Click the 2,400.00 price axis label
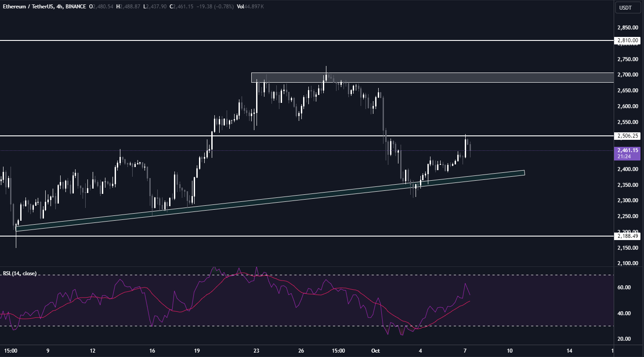Screen dimensions: 644x357 coord(627,169)
